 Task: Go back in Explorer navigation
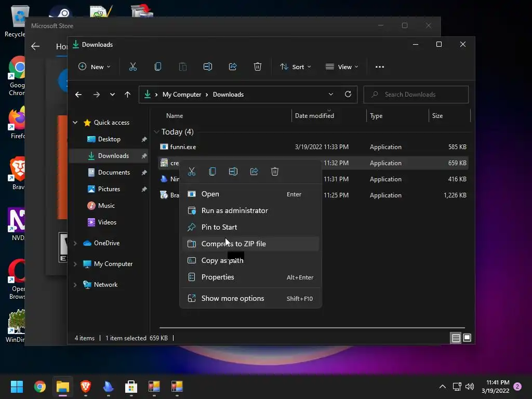pos(78,95)
